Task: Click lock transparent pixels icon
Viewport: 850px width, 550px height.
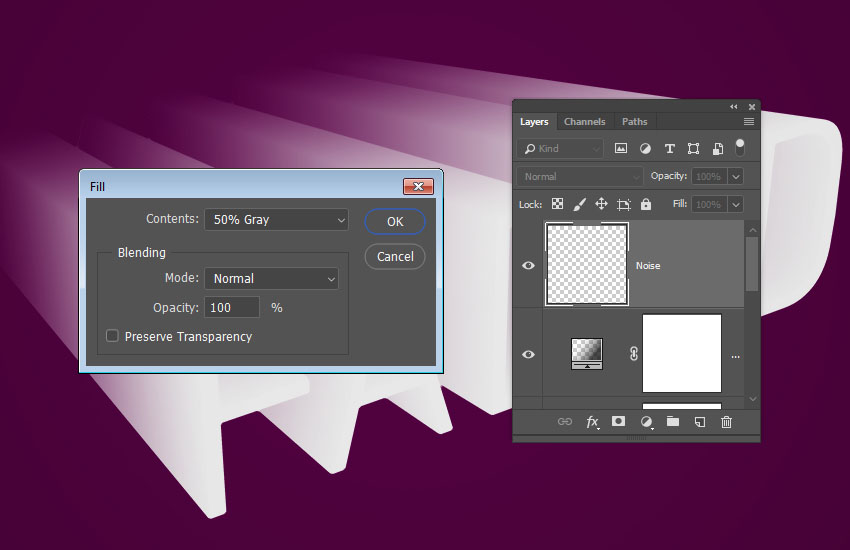Action: click(x=558, y=204)
